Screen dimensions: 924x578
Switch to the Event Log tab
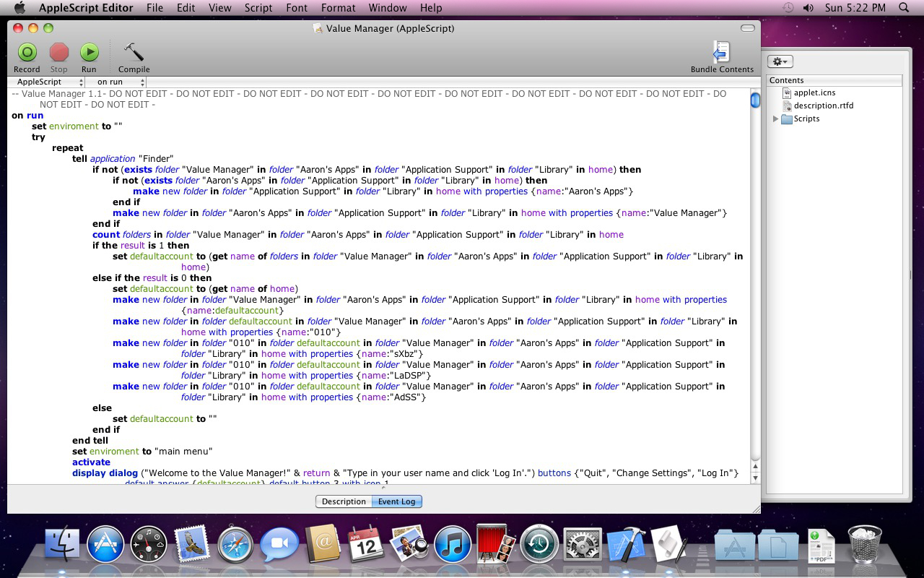pyautogui.click(x=396, y=501)
